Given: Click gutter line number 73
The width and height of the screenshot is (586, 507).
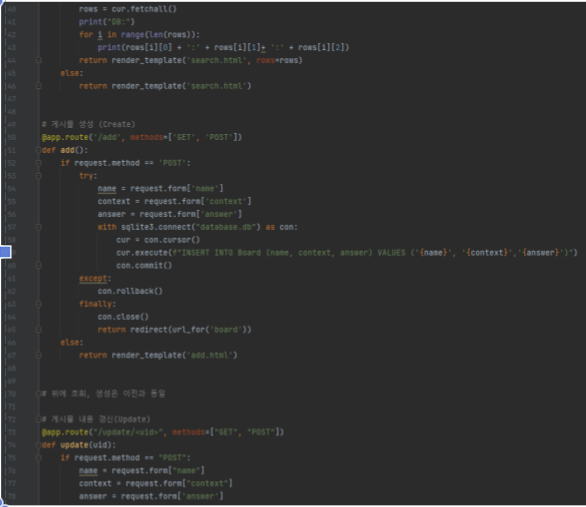Looking at the screenshot, I should point(12,432).
